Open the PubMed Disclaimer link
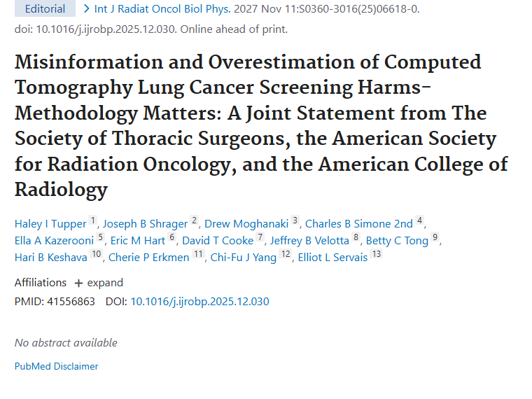Image resolution: width=532 pixels, height=399 pixels. [57, 366]
